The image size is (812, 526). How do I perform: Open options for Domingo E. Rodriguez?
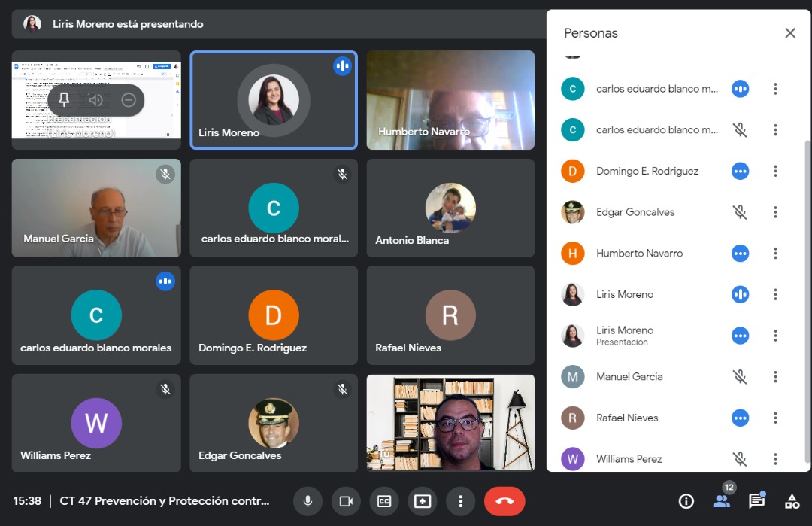(775, 171)
